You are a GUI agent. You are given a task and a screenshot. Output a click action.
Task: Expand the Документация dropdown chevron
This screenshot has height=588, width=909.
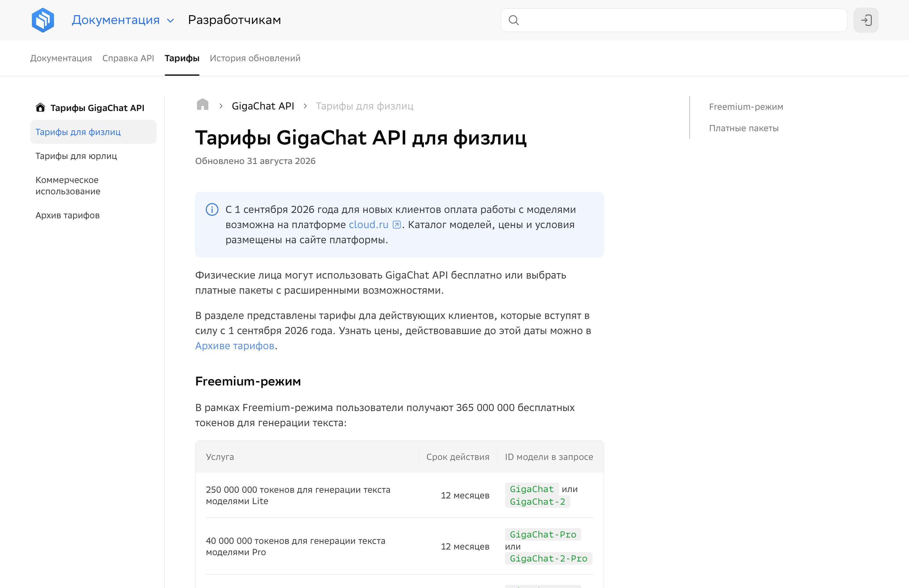(171, 21)
